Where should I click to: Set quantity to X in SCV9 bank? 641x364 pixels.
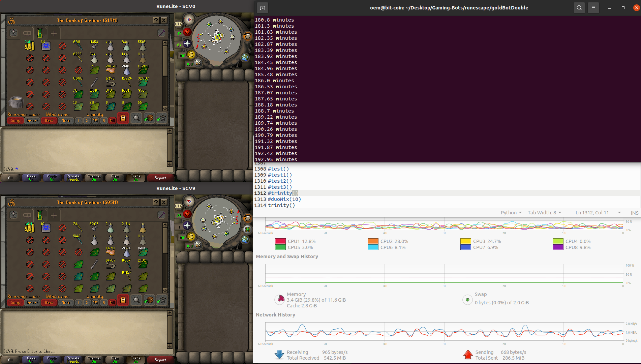[x=104, y=302]
